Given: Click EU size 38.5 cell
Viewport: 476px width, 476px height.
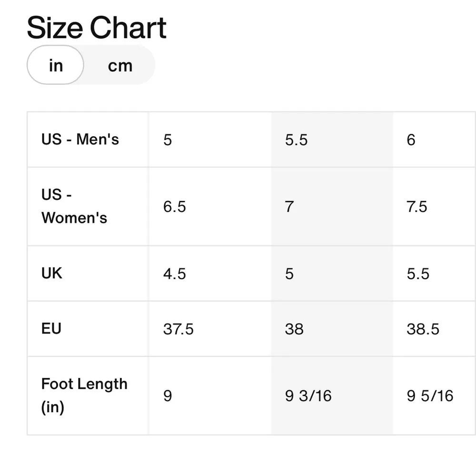Looking at the screenshot, I should pyautogui.click(x=423, y=329).
